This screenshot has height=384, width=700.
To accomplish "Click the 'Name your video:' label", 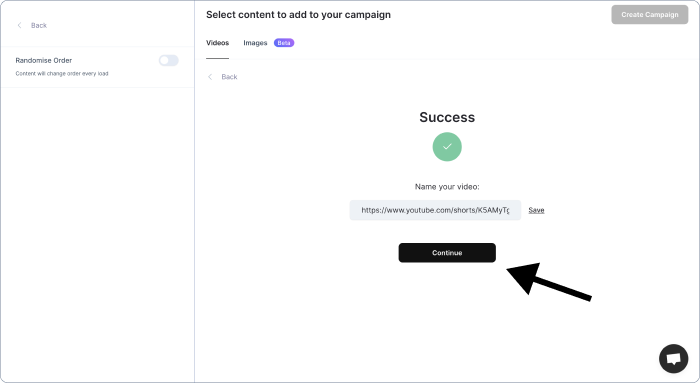I will click(x=447, y=187).
